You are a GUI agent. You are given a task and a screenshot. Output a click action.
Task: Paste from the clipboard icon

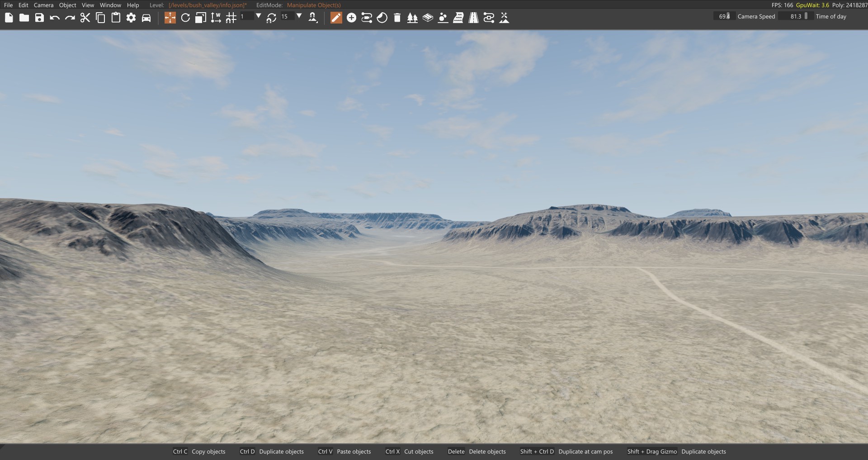pos(116,18)
